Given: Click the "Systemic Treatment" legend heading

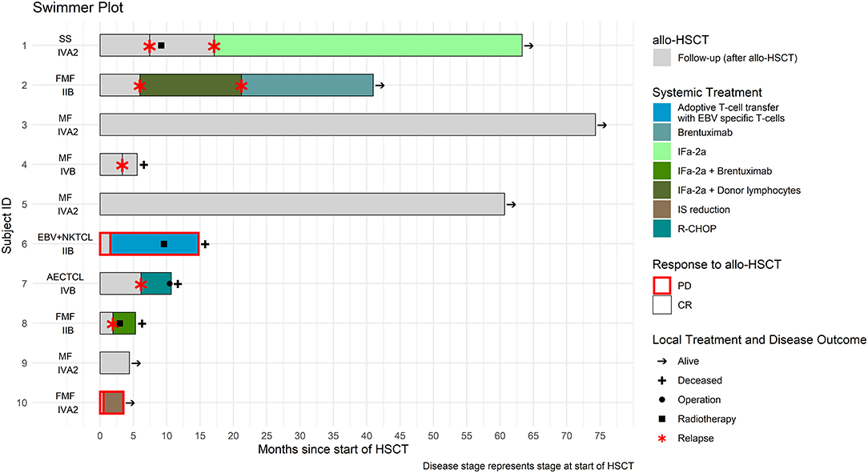Looking at the screenshot, I should (707, 92).
